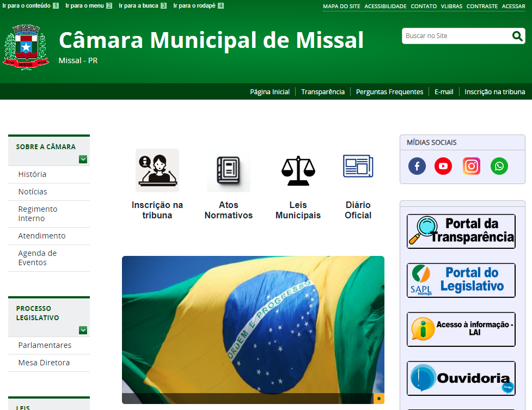Open the Atos Normativos book icon

[228, 170]
